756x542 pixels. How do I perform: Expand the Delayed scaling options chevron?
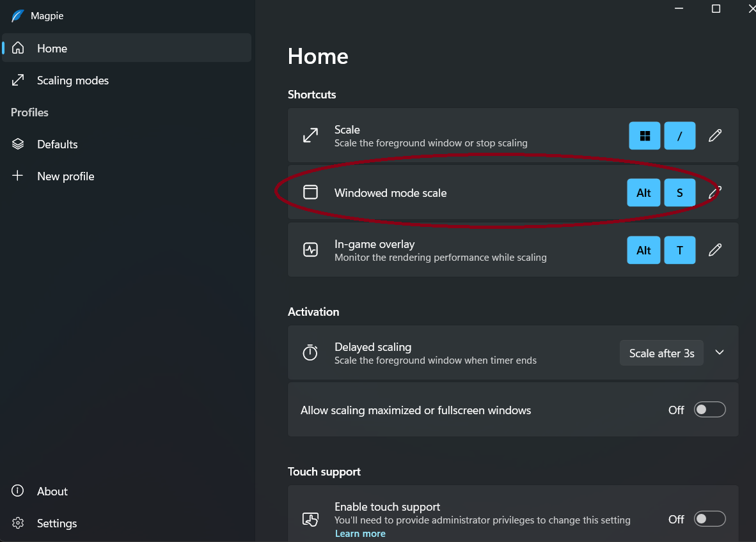720,353
